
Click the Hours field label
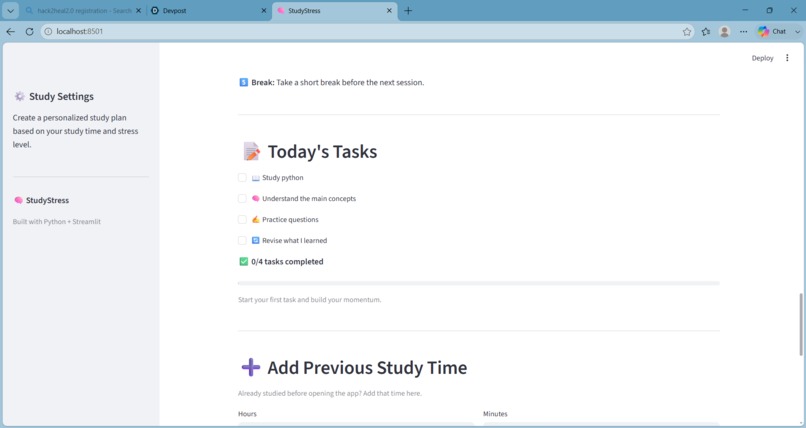tap(247, 414)
